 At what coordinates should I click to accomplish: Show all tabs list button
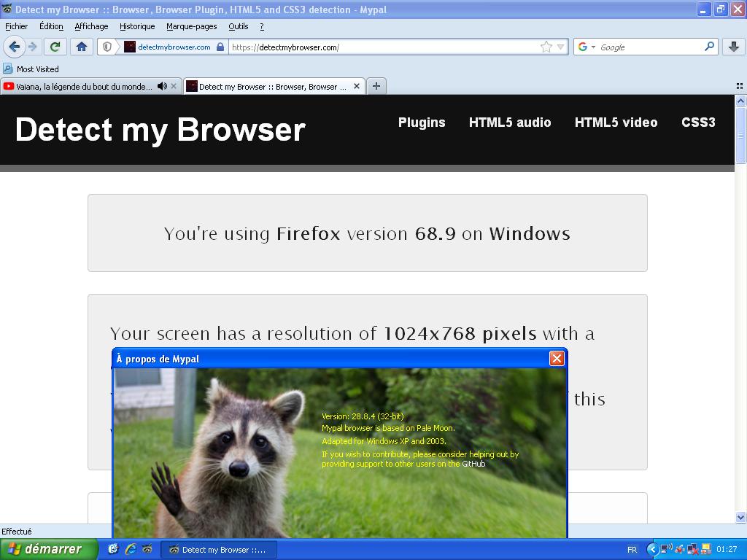click(740, 86)
